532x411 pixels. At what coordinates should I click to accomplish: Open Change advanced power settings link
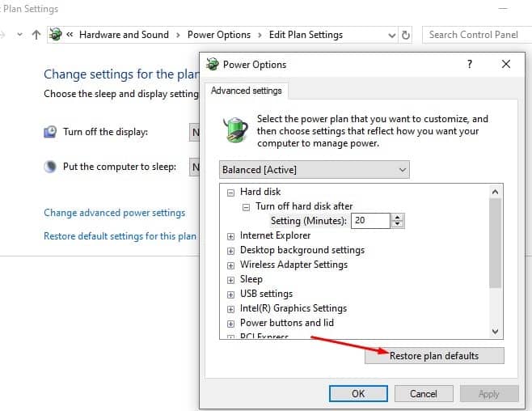(115, 213)
